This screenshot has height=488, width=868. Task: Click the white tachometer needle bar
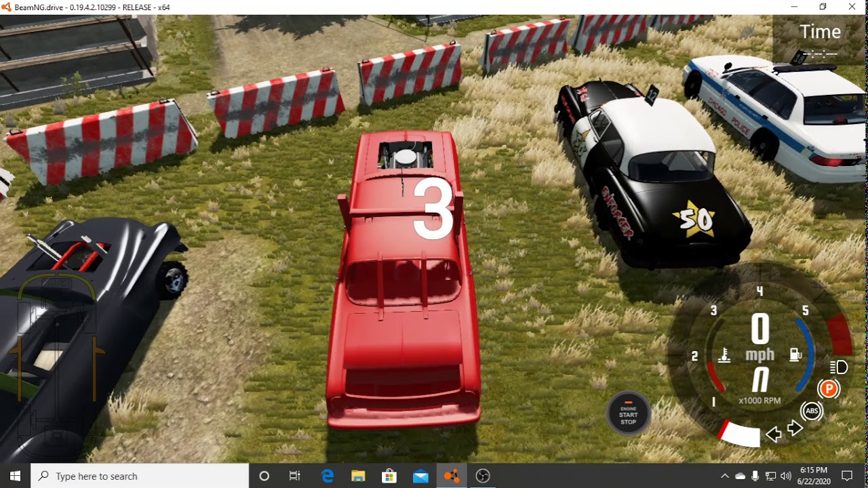pos(740,433)
